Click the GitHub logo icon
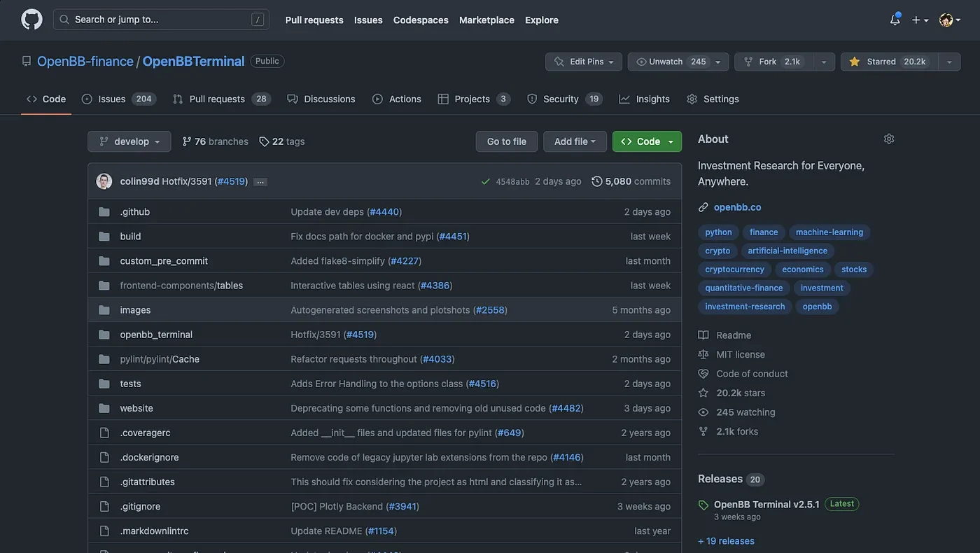This screenshot has width=980, height=553. [31, 20]
